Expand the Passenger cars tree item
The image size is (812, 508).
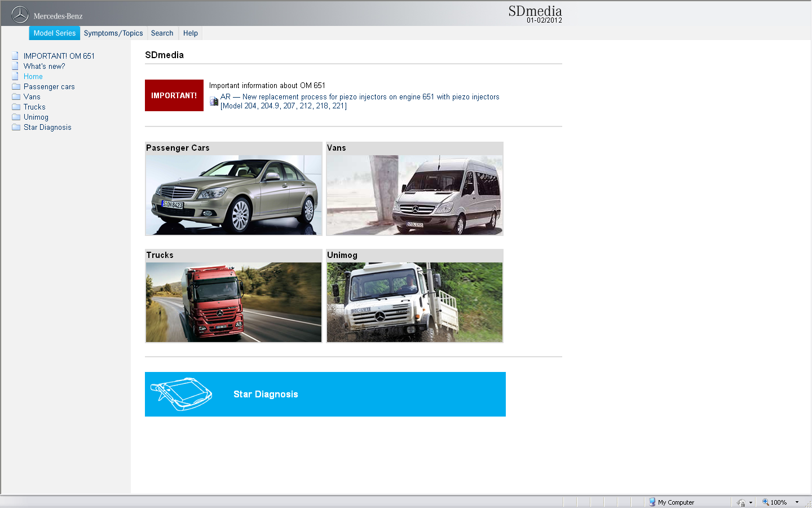pos(49,86)
